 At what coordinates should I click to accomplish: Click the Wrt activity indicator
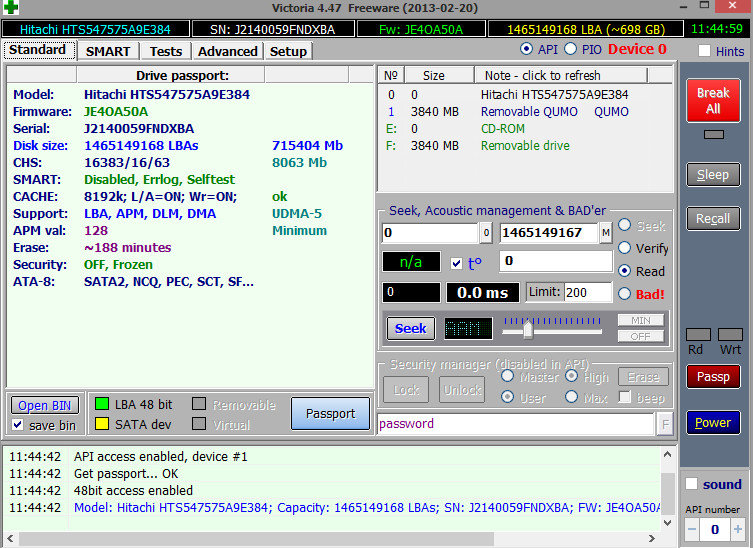pos(729,334)
